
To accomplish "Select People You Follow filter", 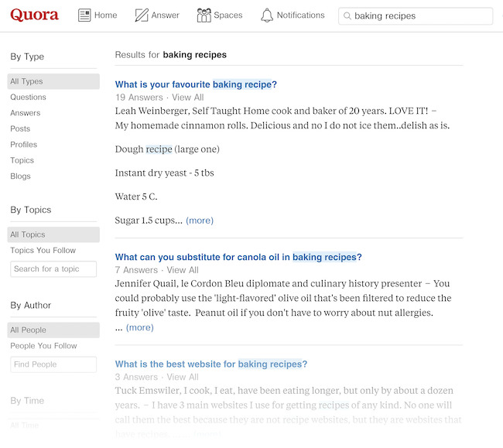I will pyautogui.click(x=44, y=346).
